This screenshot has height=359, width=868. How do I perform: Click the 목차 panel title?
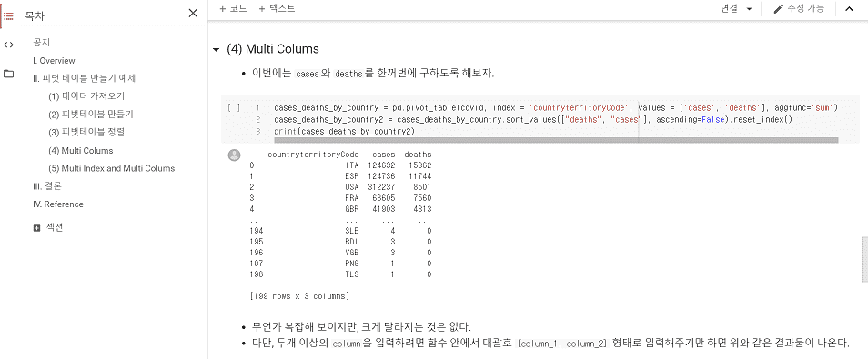35,16
